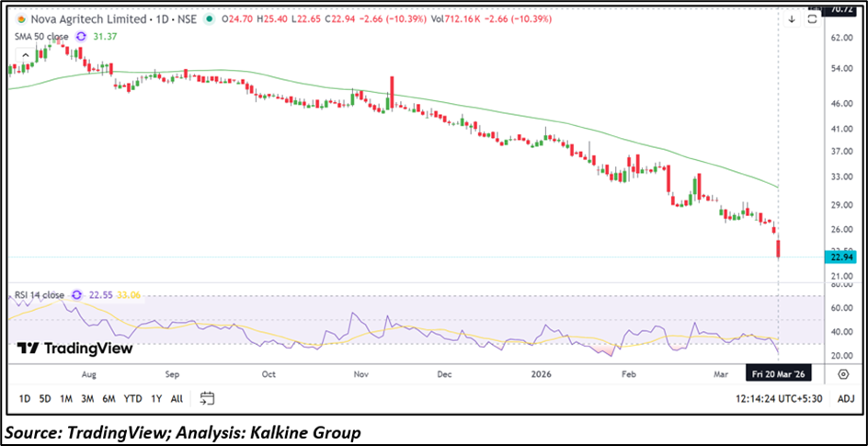Click the TradingView logo
868x446 pixels.
(74, 349)
